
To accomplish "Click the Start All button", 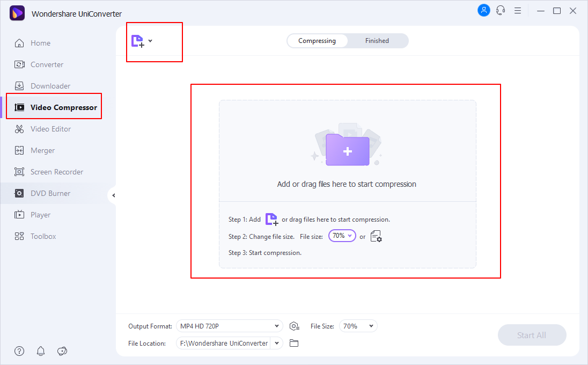I will point(532,335).
